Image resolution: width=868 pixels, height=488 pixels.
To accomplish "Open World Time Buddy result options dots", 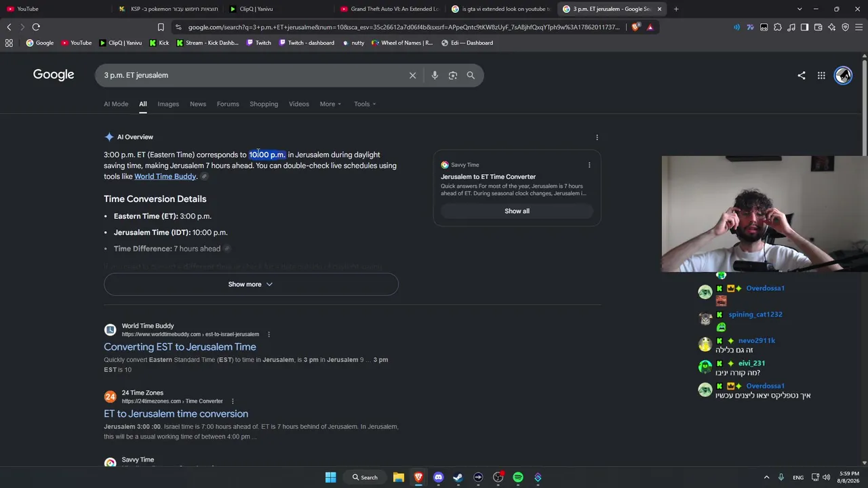I will tap(269, 334).
